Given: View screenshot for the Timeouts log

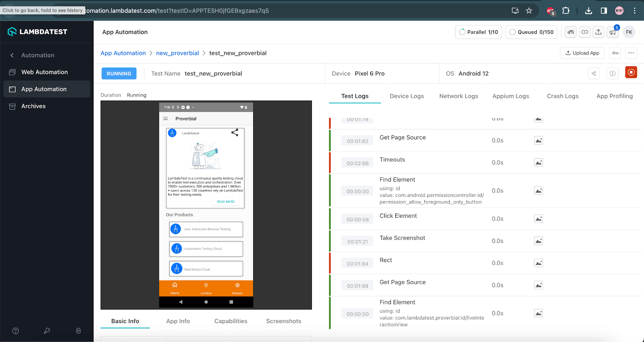Looking at the screenshot, I should coord(539,163).
